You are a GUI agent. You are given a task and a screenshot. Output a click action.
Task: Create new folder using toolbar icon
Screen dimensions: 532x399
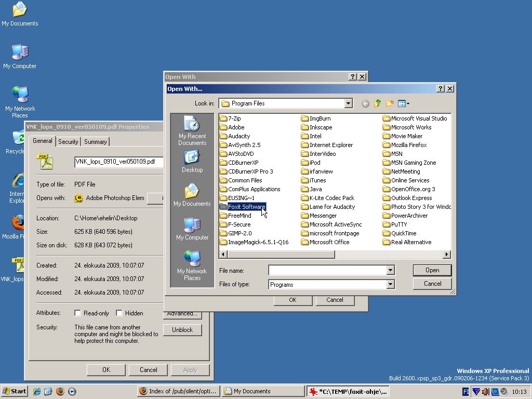pyautogui.click(x=390, y=103)
